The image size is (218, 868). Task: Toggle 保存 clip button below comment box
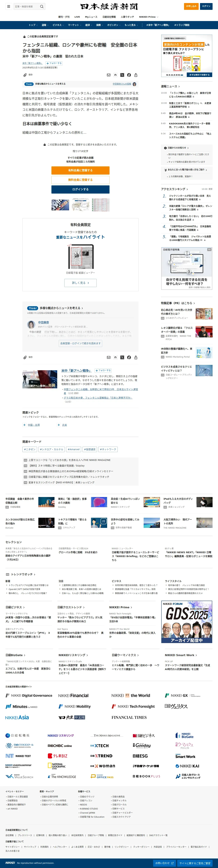click(x=28, y=357)
